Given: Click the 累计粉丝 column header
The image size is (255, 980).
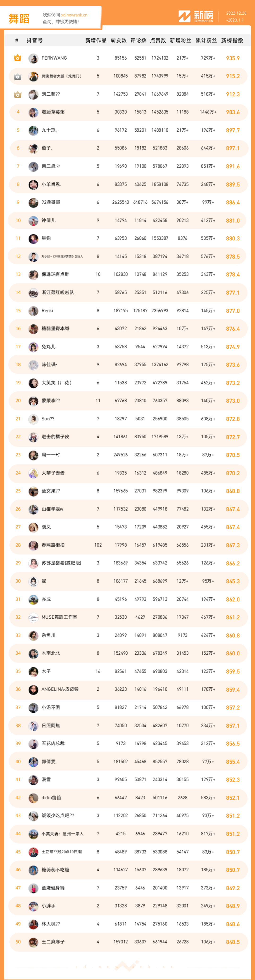Looking at the screenshot, I should point(206,40).
